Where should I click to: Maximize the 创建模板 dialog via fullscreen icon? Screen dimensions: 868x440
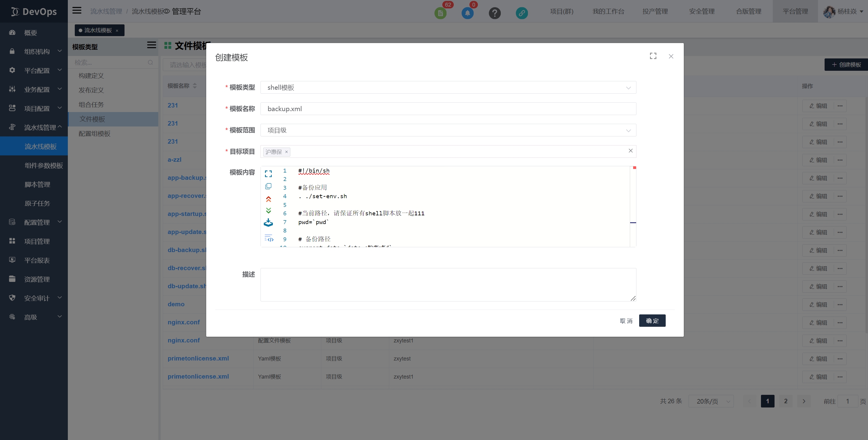click(x=653, y=56)
